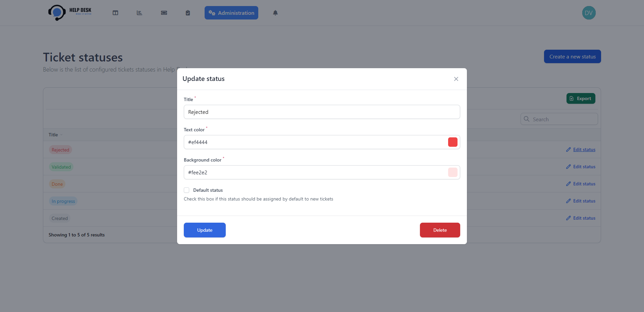Open notifications bell icon
644x312 pixels.
275,13
